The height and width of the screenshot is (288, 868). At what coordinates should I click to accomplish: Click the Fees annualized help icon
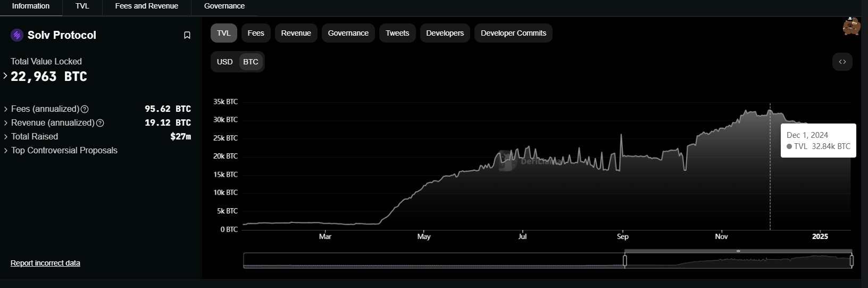point(85,109)
